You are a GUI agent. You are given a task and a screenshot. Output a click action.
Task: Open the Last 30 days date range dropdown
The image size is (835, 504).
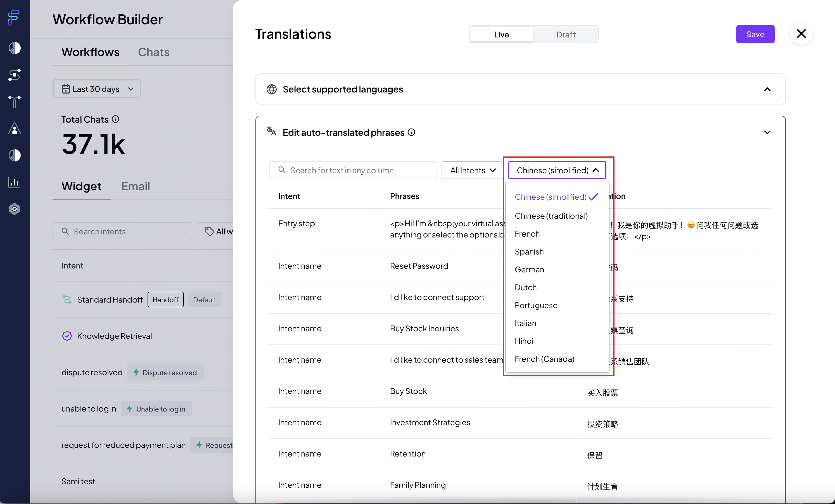tap(97, 89)
